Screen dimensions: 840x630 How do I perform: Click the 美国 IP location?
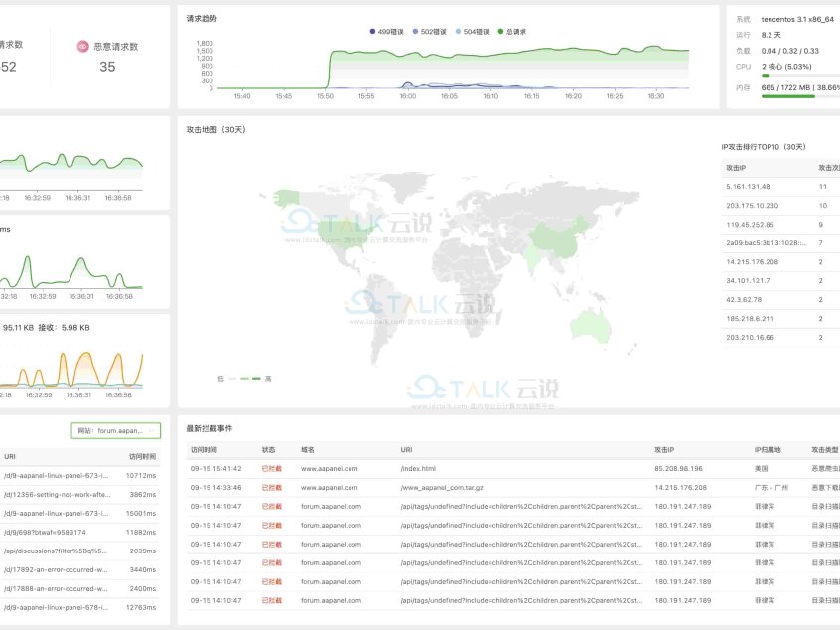tap(762, 469)
